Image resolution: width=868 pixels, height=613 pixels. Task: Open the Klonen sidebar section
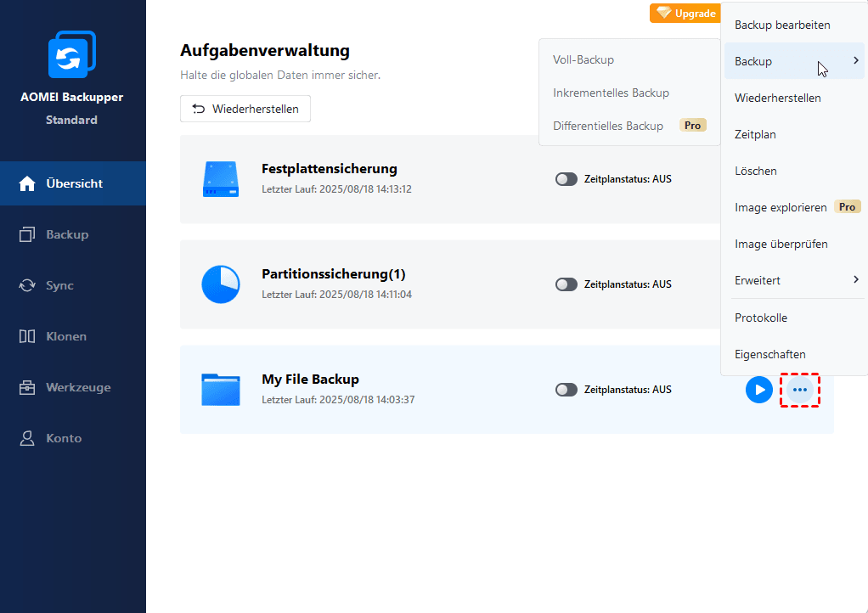[73, 336]
